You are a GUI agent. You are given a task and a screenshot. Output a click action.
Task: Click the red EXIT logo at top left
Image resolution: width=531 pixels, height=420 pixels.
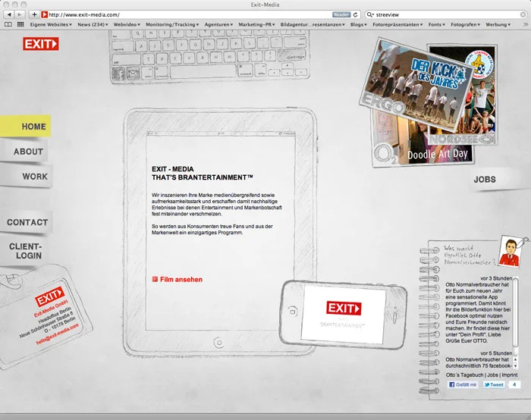pyautogui.click(x=41, y=44)
